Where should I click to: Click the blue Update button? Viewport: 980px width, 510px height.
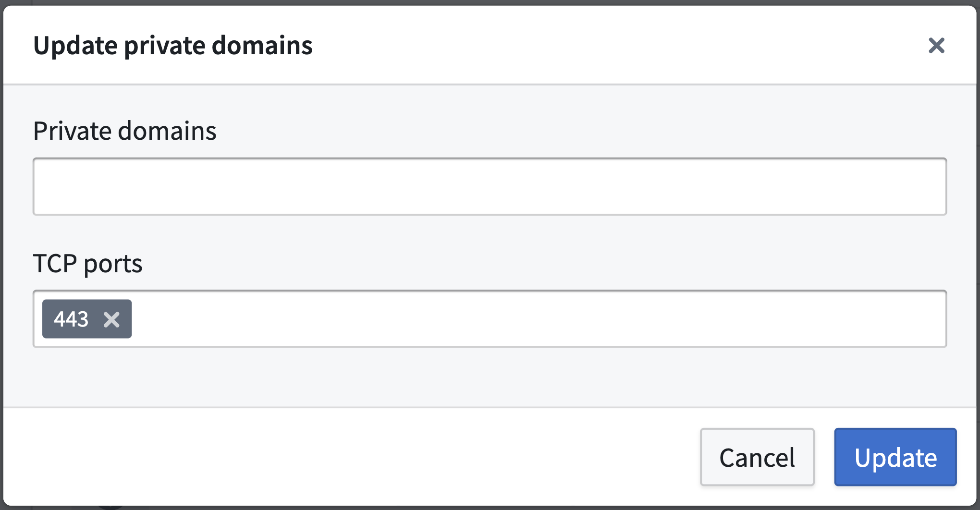[895, 457]
